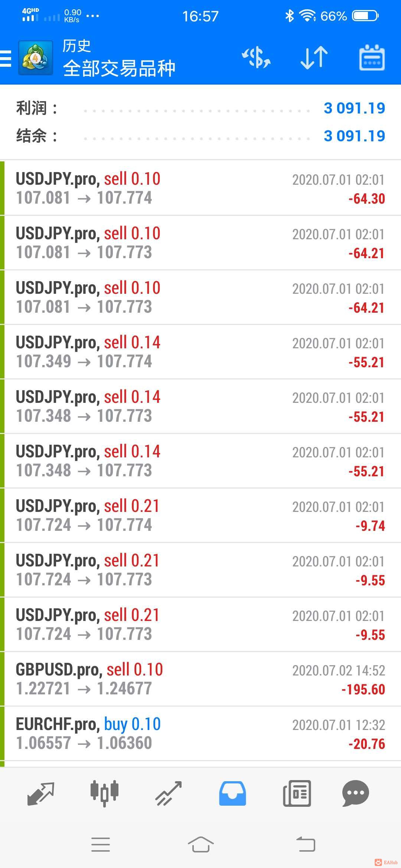The image size is (401, 868).
Task: Open the News tab
Action: point(297,794)
